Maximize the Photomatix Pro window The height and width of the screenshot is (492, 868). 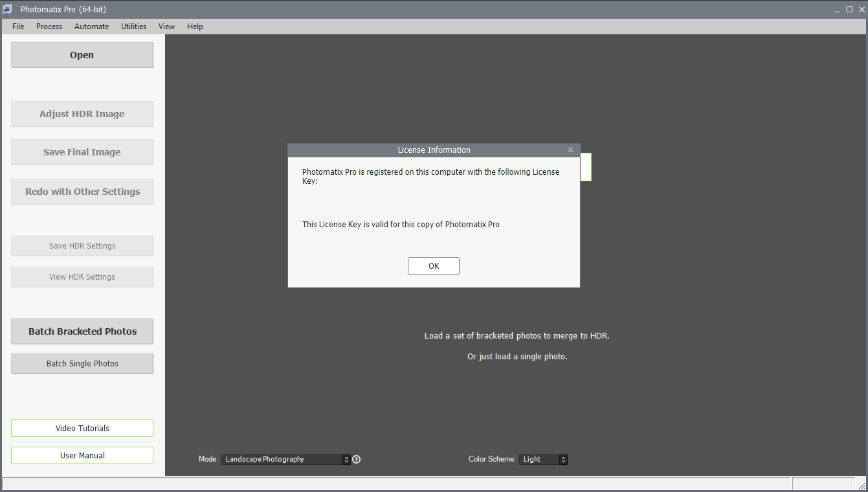pos(849,9)
